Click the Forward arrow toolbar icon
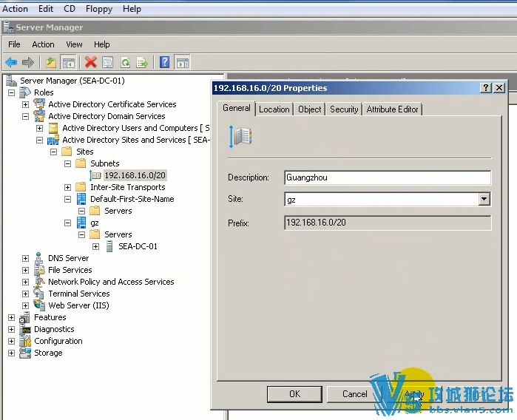517x420 pixels. (27, 62)
